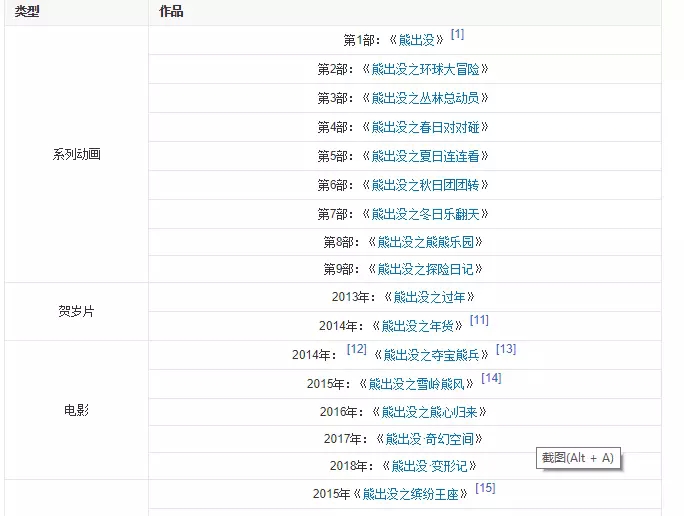Open 熊出没之缤纷王座 2015 link

coord(415,494)
